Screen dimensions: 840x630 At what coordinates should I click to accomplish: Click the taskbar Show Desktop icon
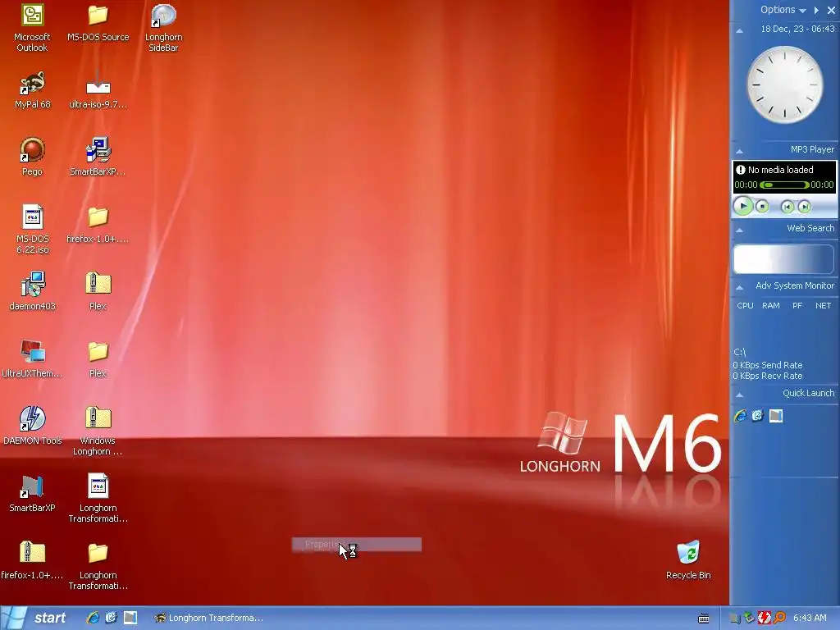pyautogui.click(x=130, y=618)
